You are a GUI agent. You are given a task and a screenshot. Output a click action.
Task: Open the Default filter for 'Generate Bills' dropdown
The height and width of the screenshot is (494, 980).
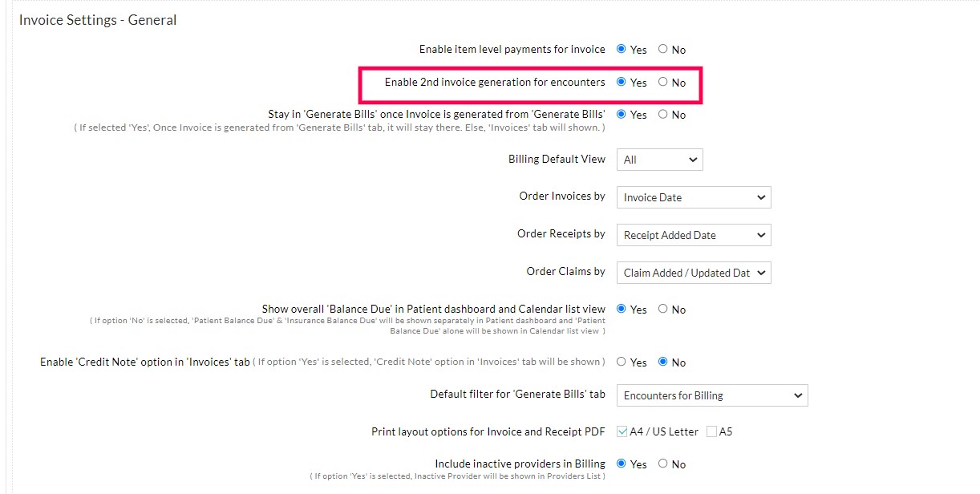pyautogui.click(x=711, y=395)
